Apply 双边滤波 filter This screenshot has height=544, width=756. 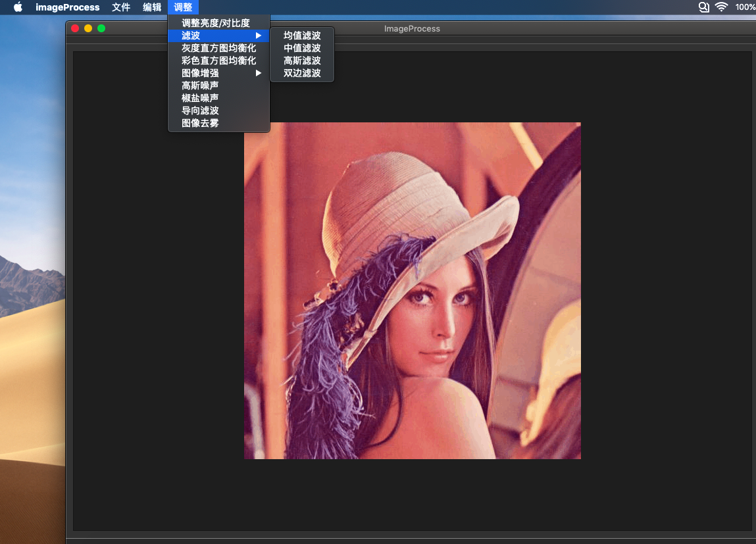tap(302, 73)
